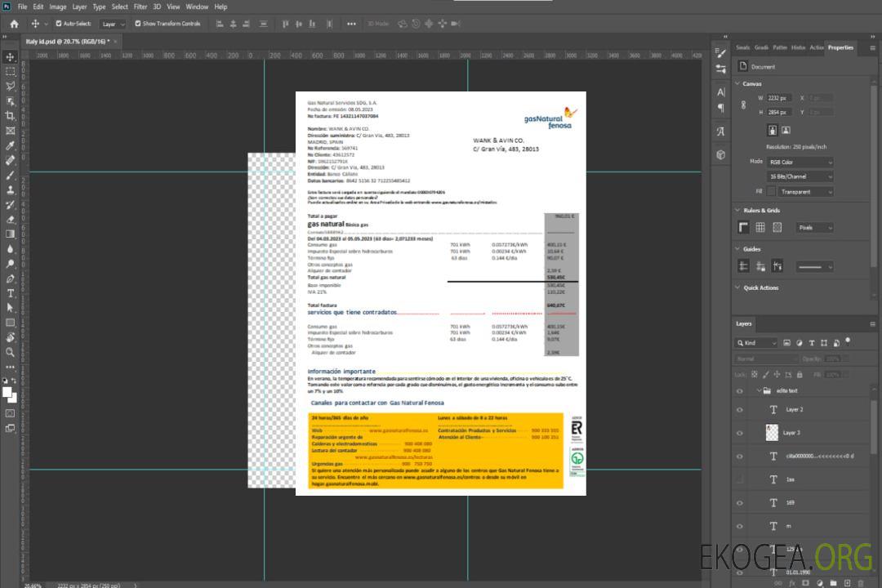Disable Show Transform Controls checkbox
Image resolution: width=882 pixels, height=588 pixels.
click(x=138, y=24)
